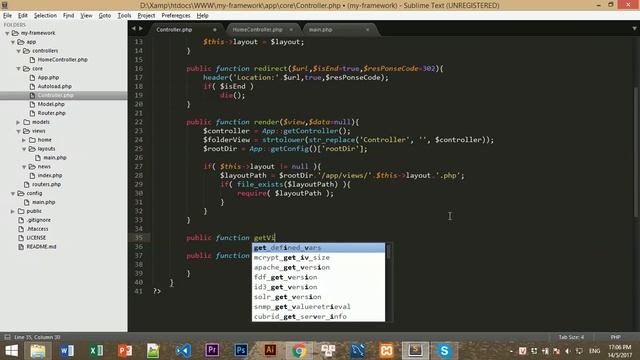Open .gitignore in the sidebar
The image size is (640, 360).
click(x=39, y=220)
